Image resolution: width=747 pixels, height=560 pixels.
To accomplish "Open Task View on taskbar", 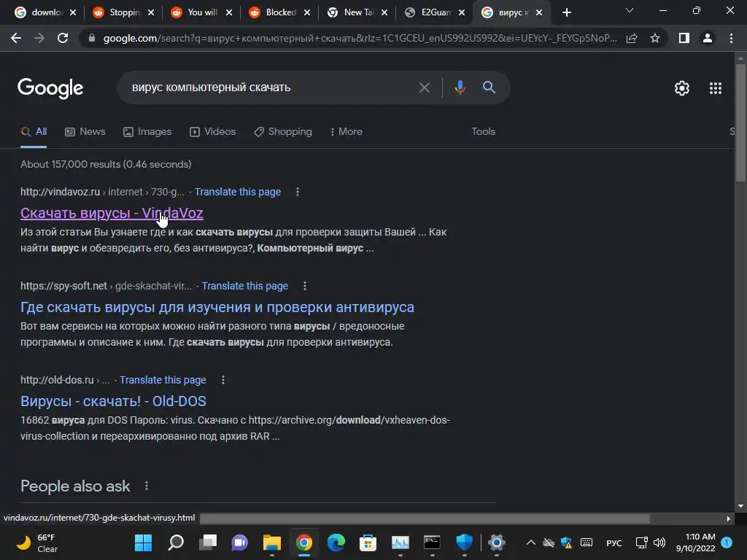I will coord(208,542).
